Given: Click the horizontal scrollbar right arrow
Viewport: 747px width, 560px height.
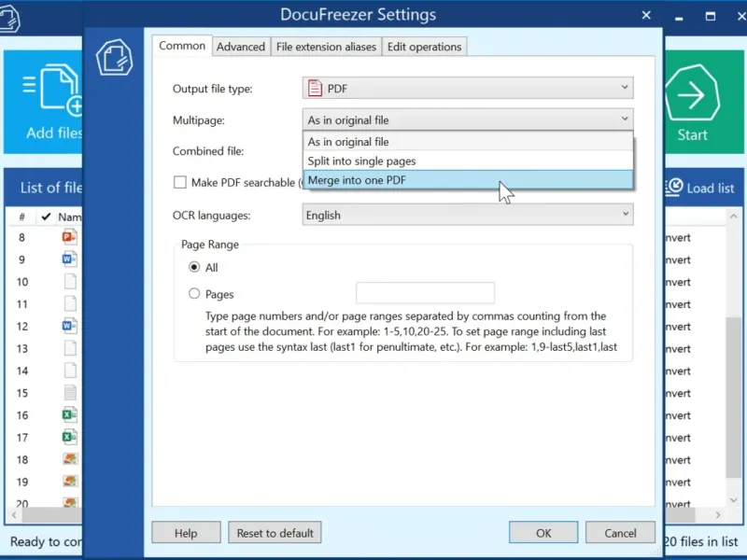Looking at the screenshot, I should [718, 515].
